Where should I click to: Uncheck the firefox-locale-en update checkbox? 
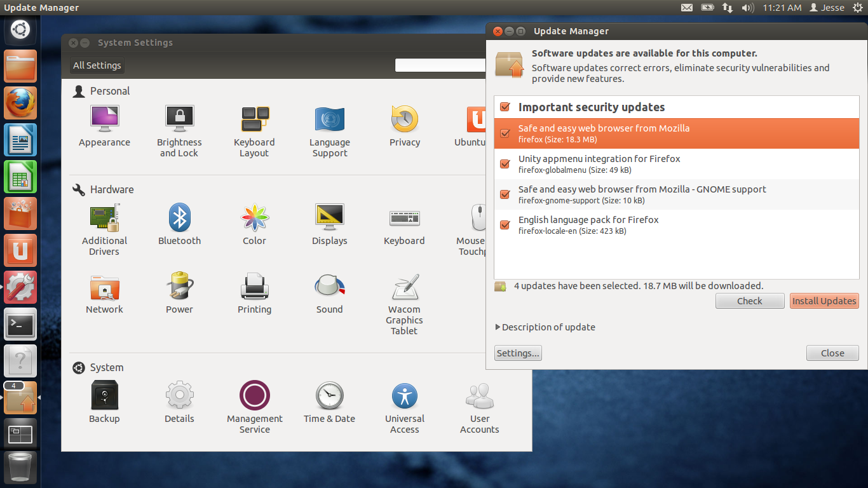pos(505,225)
